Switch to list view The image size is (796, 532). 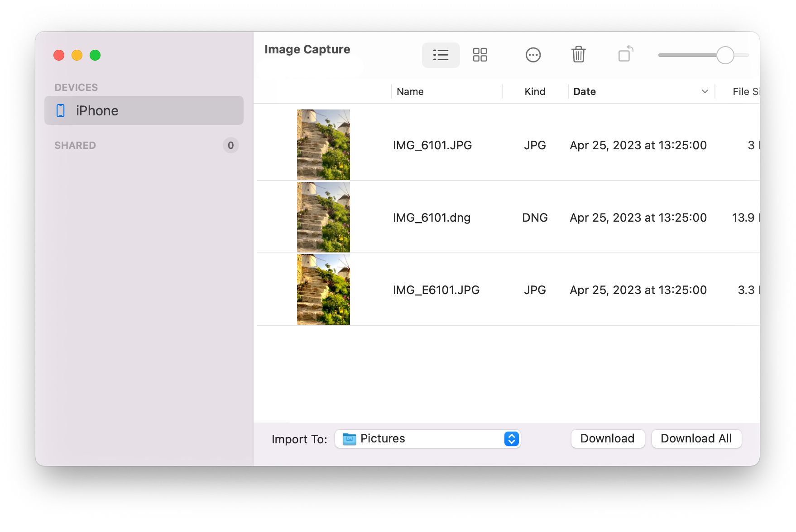pyautogui.click(x=441, y=55)
